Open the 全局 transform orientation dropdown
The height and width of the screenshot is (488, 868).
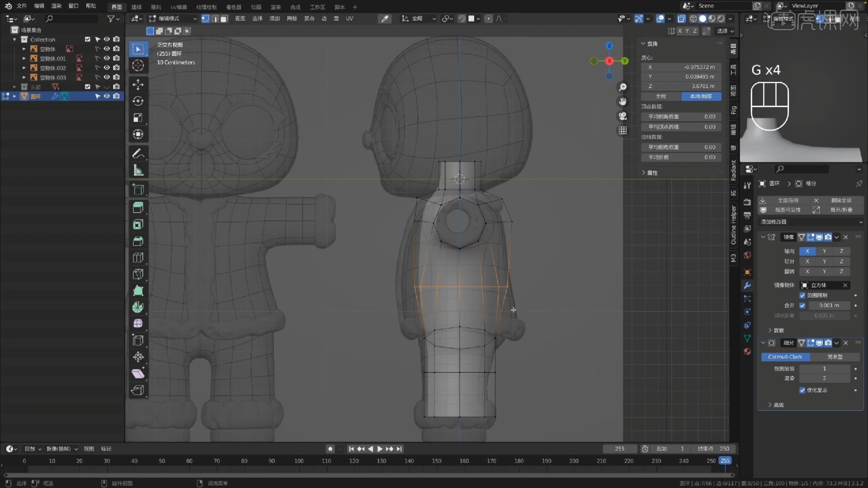tap(419, 19)
